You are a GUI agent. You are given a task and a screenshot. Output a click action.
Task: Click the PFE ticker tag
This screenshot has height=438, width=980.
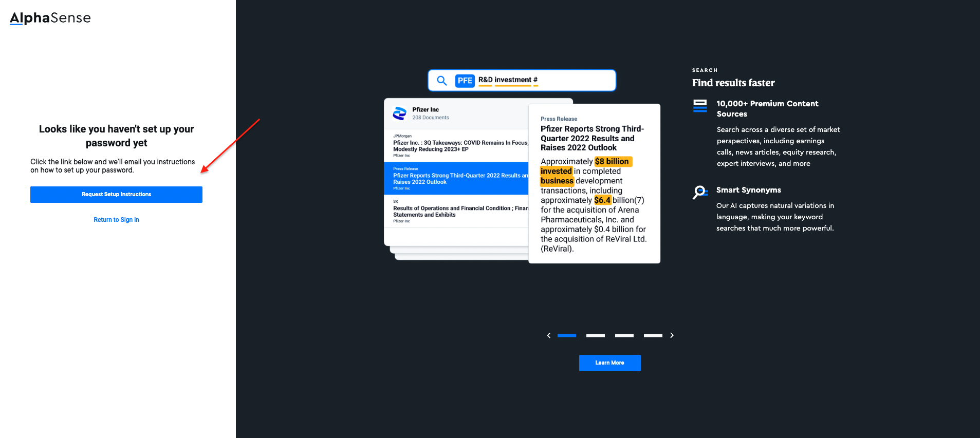coord(465,81)
